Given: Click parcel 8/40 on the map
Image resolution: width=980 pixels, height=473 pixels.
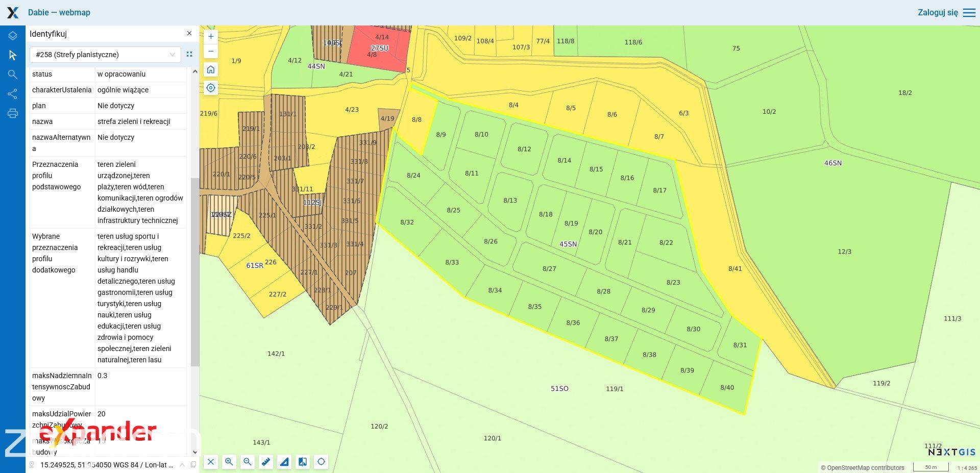Looking at the screenshot, I should coord(727,387).
